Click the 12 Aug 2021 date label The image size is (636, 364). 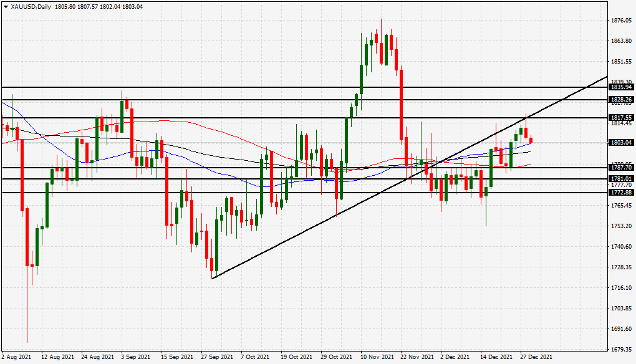(x=57, y=357)
